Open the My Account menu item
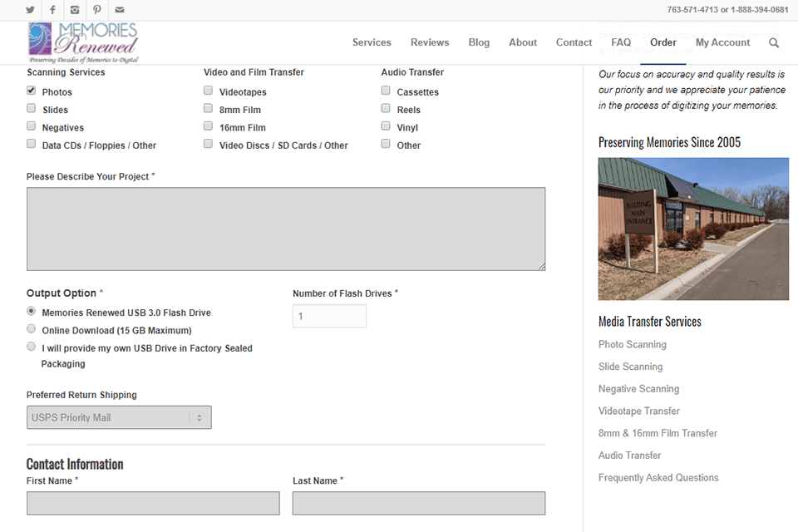The image size is (798, 532). pyautogui.click(x=722, y=42)
